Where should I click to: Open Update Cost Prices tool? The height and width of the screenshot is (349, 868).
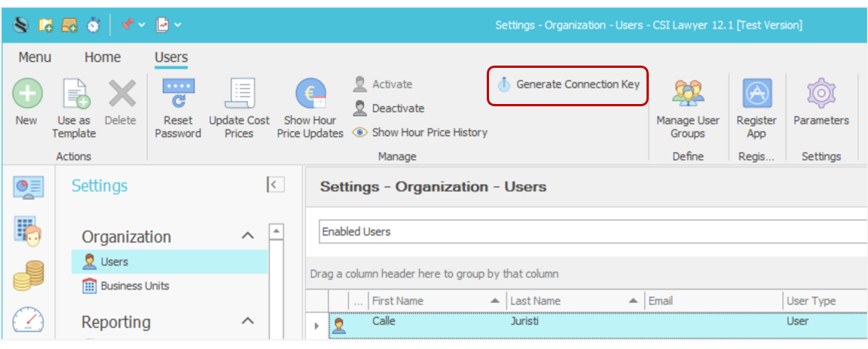pyautogui.click(x=239, y=95)
